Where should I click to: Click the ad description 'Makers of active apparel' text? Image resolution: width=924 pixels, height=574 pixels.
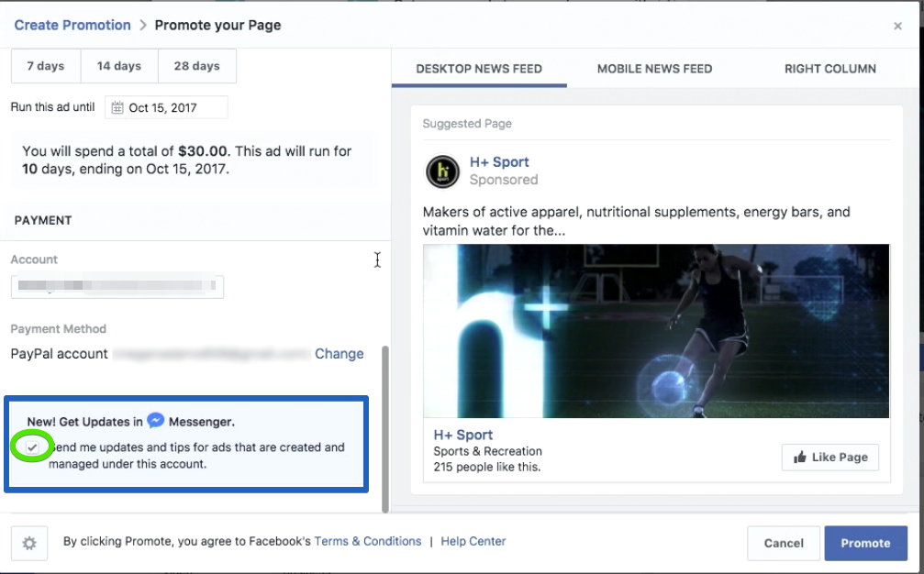click(x=637, y=221)
